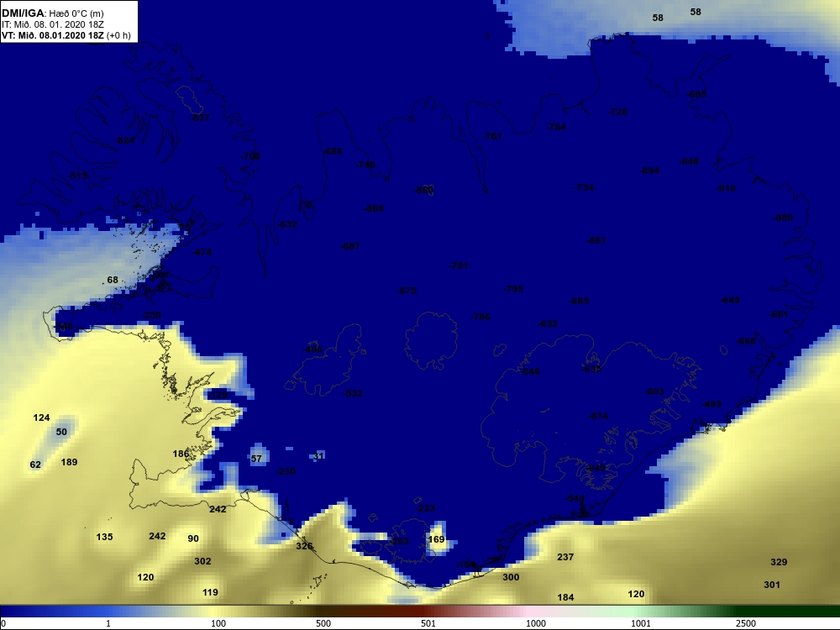Click the 100 label on the color scale
This screenshot has height=630, width=840.
[218, 623]
